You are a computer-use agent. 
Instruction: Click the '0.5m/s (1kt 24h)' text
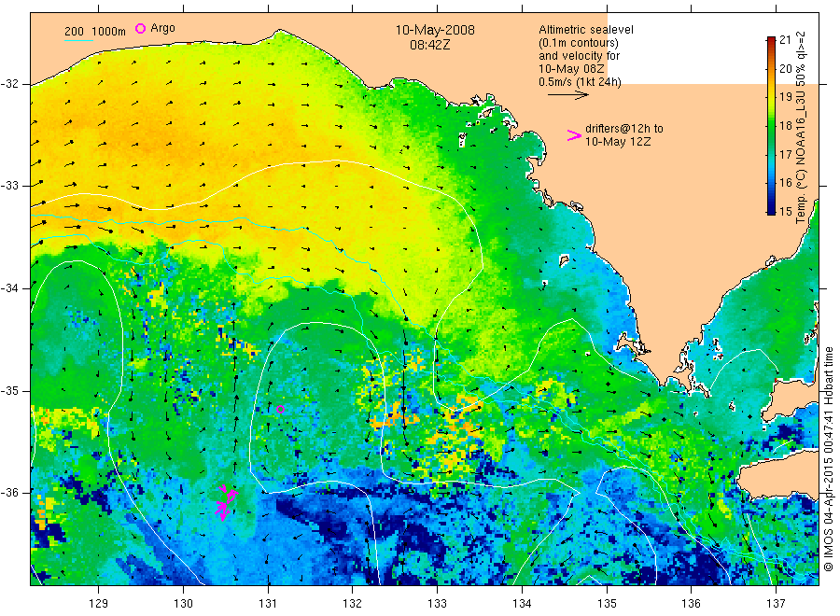[581, 82]
